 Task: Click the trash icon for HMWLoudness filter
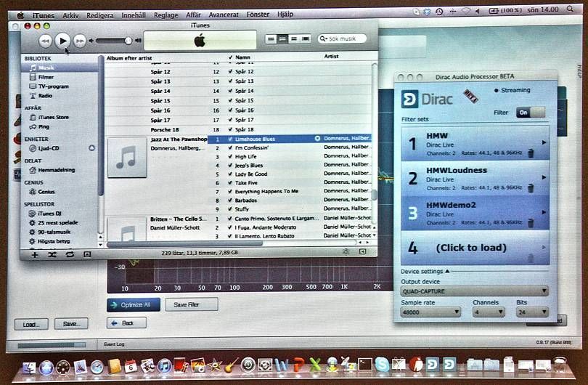pos(531,188)
